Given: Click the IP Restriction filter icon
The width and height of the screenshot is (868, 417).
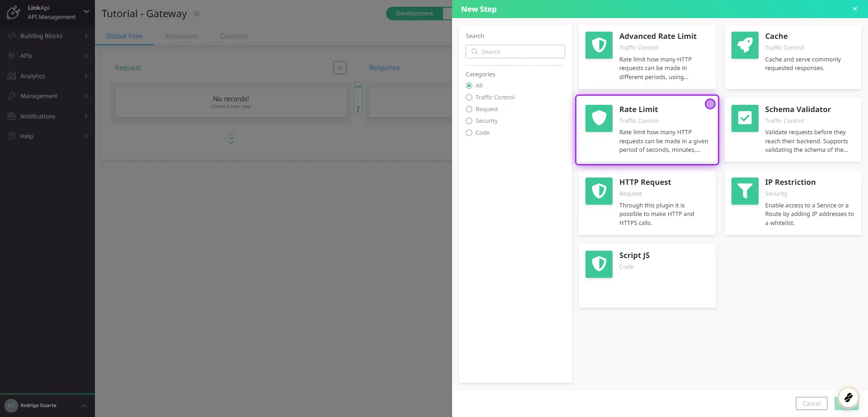Looking at the screenshot, I should [x=744, y=191].
